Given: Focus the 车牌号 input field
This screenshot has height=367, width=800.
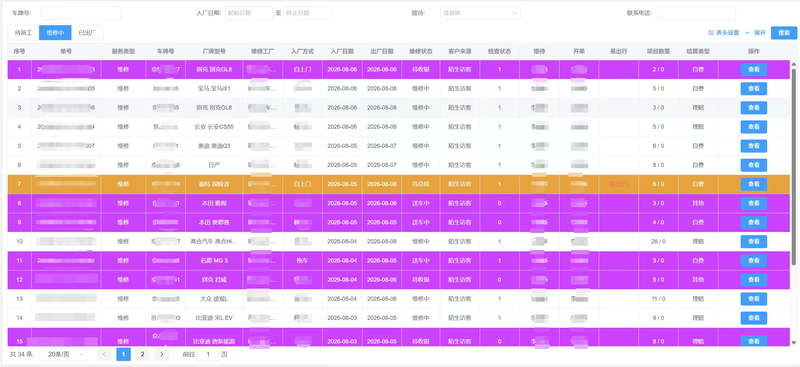Looking at the screenshot, I should pyautogui.click(x=81, y=13).
